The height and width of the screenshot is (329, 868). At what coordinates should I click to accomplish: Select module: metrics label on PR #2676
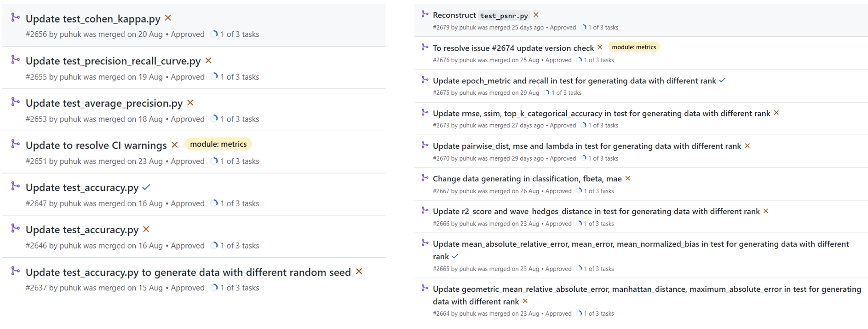tap(633, 47)
